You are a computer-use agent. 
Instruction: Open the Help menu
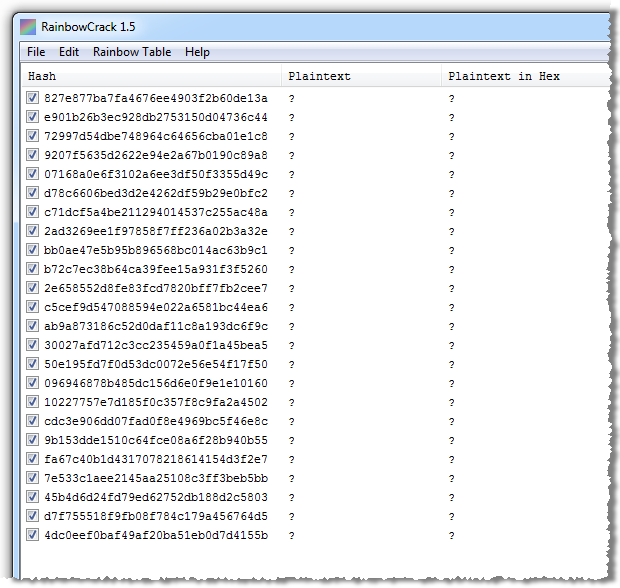pyautogui.click(x=197, y=52)
